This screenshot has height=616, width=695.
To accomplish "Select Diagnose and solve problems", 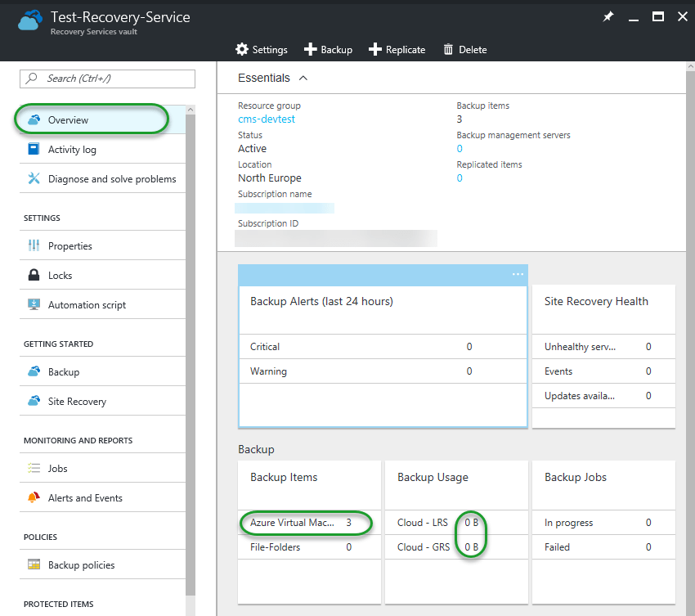I will click(x=102, y=178).
